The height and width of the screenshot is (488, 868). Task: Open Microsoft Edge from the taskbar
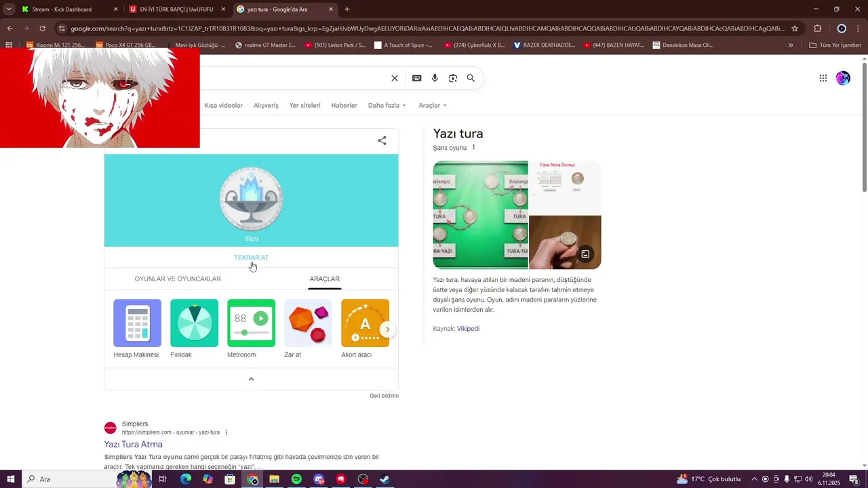[185, 479]
